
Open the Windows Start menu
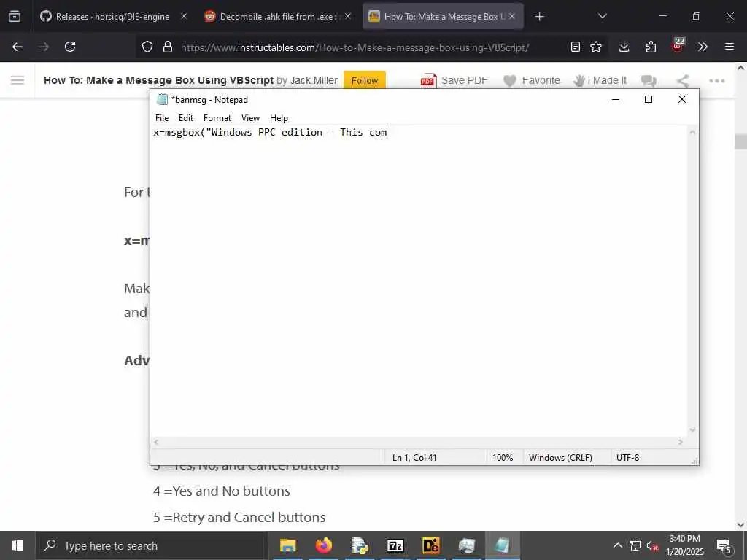[18, 545]
